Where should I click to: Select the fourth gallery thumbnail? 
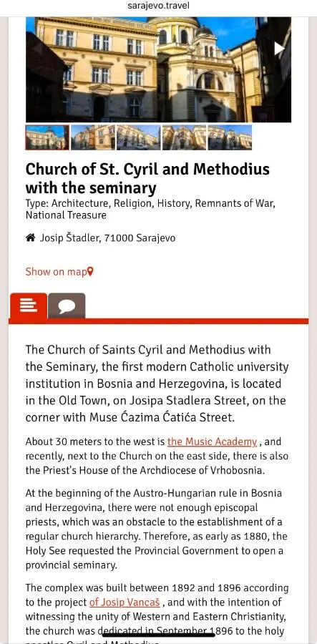click(x=184, y=137)
